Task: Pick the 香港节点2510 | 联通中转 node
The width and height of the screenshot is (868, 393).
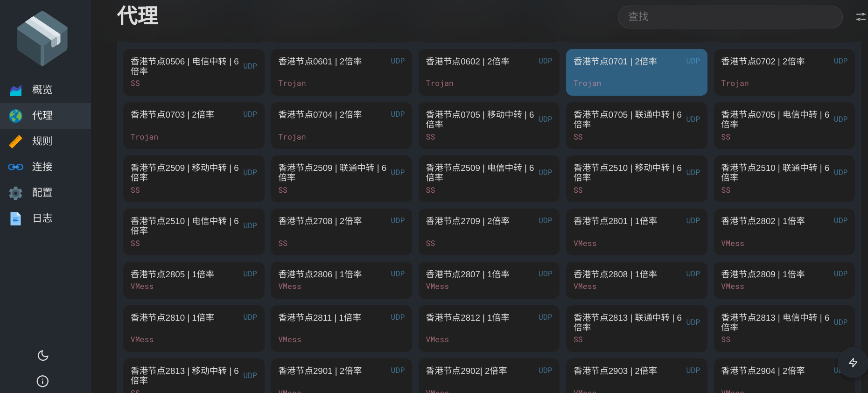Action: coord(784,179)
